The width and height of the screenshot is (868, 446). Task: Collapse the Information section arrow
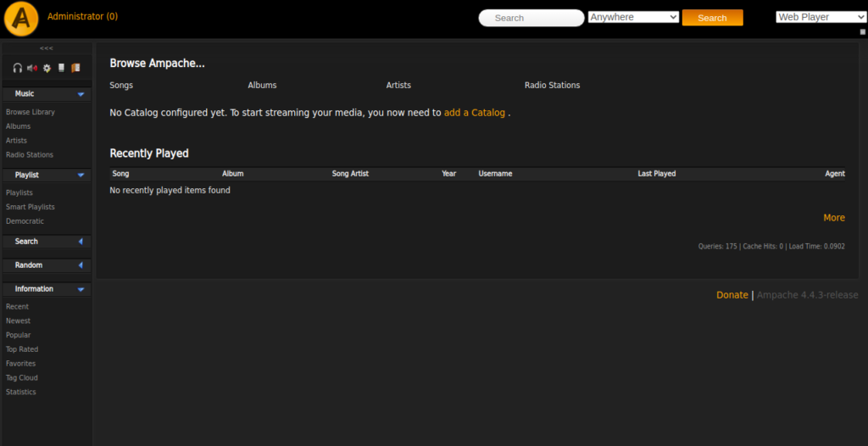pyautogui.click(x=81, y=289)
